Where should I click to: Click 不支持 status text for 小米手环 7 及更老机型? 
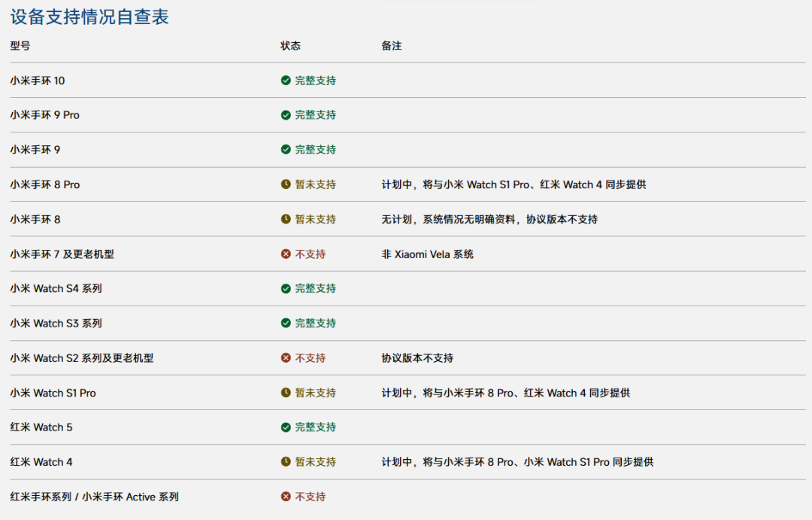coord(311,254)
